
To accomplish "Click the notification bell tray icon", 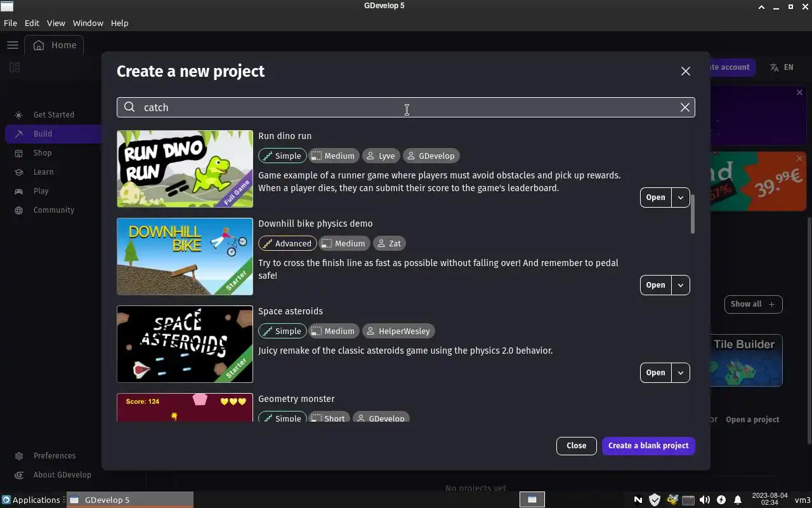I will pyautogui.click(x=738, y=500).
